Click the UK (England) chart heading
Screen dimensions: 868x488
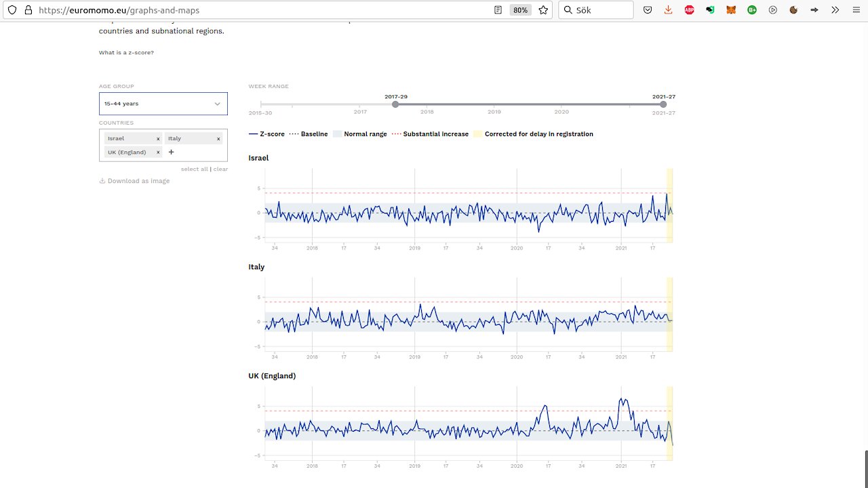tap(272, 375)
